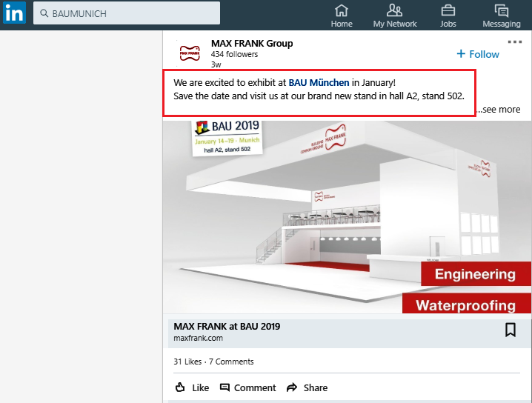Click the MAX FRANK Group logo

tap(190, 53)
